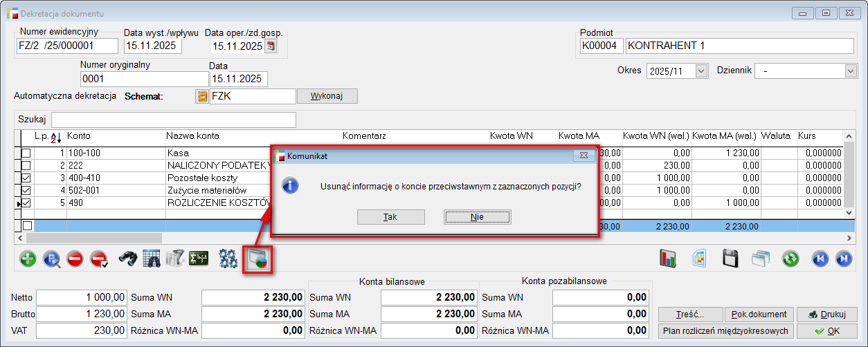Click the Konto column header
Image resolution: width=868 pixels, height=347 pixels.
(x=79, y=136)
